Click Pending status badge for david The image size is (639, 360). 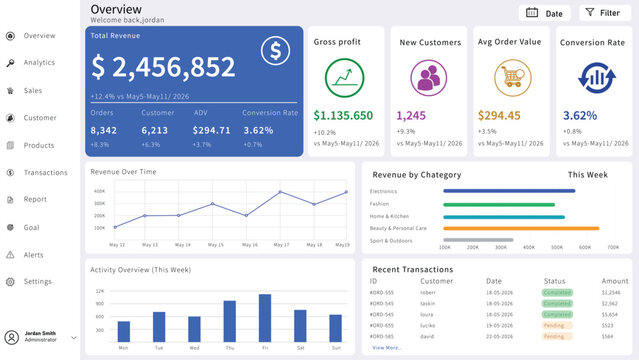coord(557,336)
